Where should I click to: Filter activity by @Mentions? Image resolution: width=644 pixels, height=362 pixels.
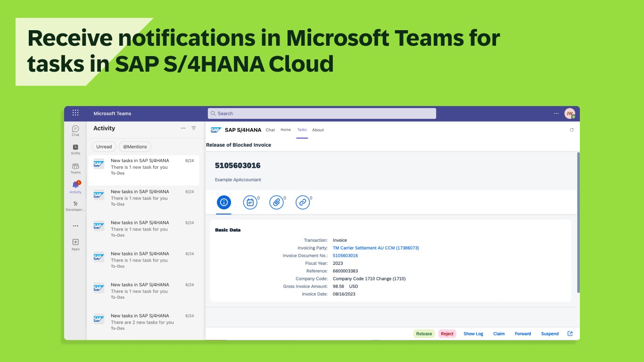[135, 147]
